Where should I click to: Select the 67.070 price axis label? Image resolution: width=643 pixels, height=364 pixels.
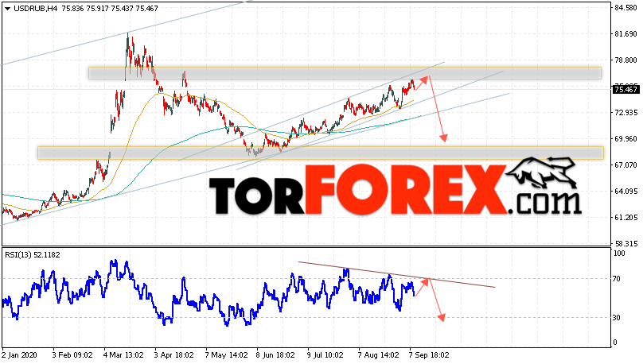point(625,165)
